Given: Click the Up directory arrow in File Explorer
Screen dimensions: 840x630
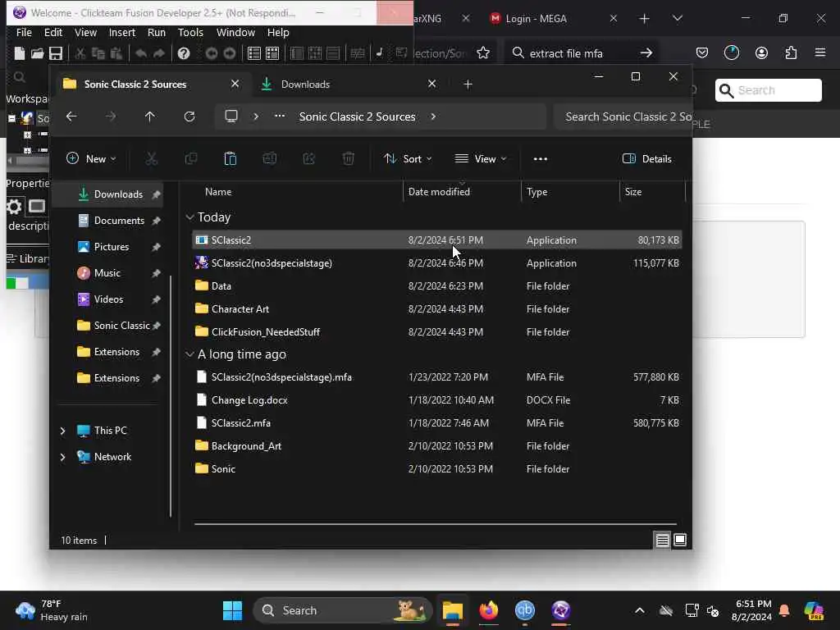Looking at the screenshot, I should point(150,116).
